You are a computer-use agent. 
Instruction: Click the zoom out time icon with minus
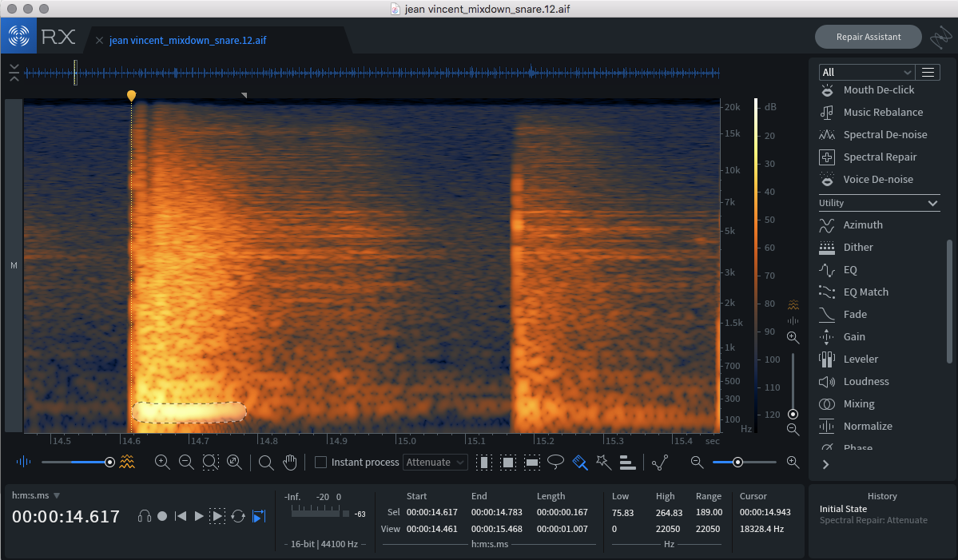pyautogui.click(x=186, y=463)
